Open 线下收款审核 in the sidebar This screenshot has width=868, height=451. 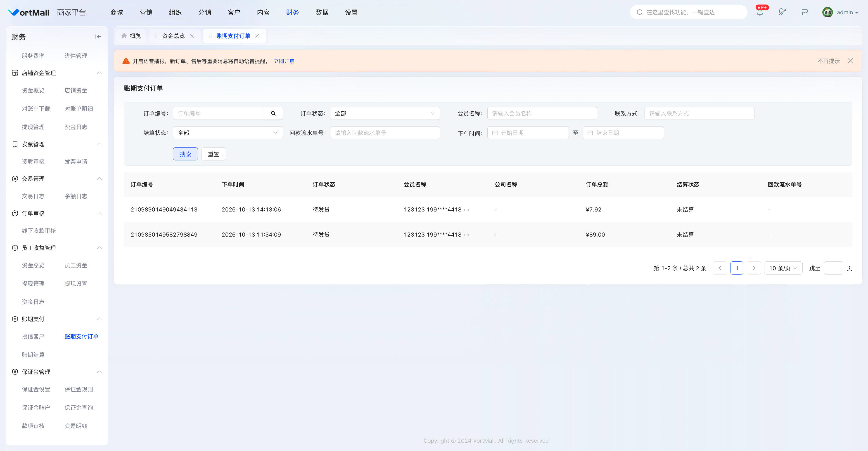pyautogui.click(x=39, y=231)
